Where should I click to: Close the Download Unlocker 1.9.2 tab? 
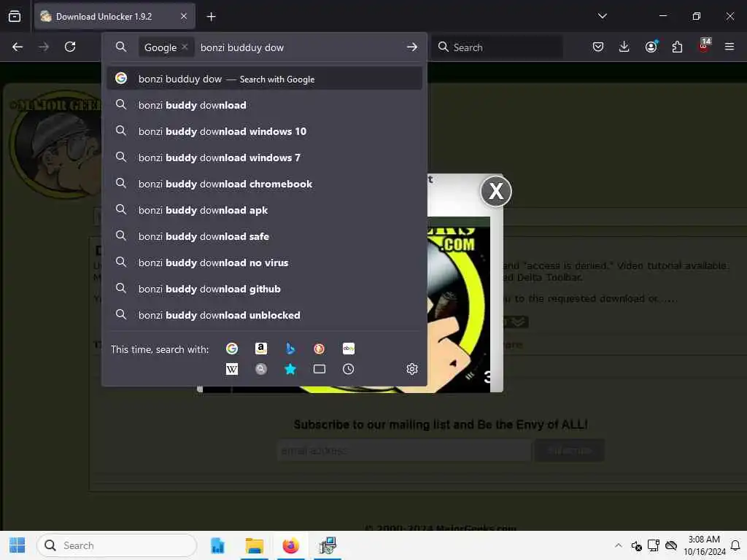(184, 16)
